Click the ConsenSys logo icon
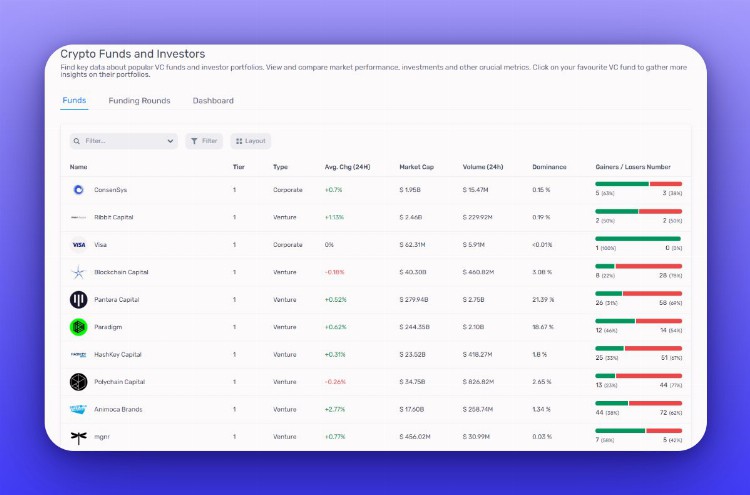 (x=78, y=189)
